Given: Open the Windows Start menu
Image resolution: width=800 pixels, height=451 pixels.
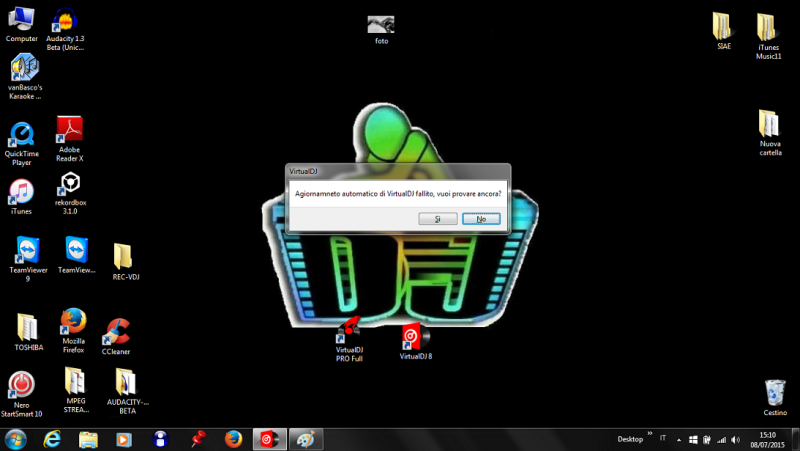Looking at the screenshot, I should [15, 439].
